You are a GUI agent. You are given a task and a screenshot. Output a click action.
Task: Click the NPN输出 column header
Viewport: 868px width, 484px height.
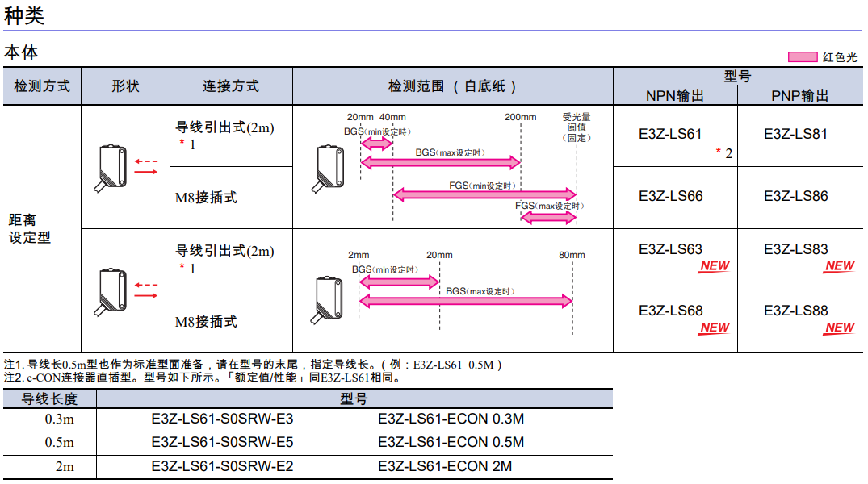tap(675, 96)
